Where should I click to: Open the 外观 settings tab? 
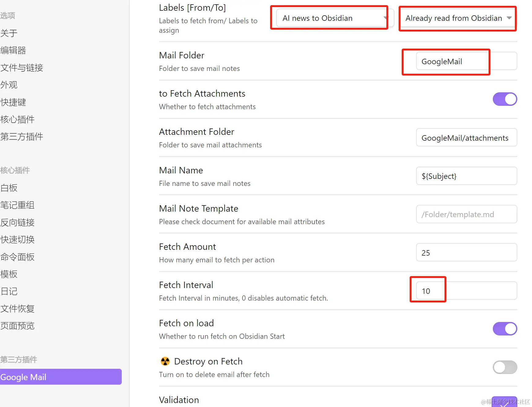9,85
